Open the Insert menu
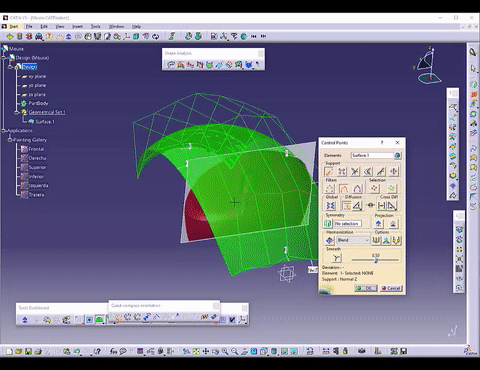The image size is (480, 370). [77, 26]
